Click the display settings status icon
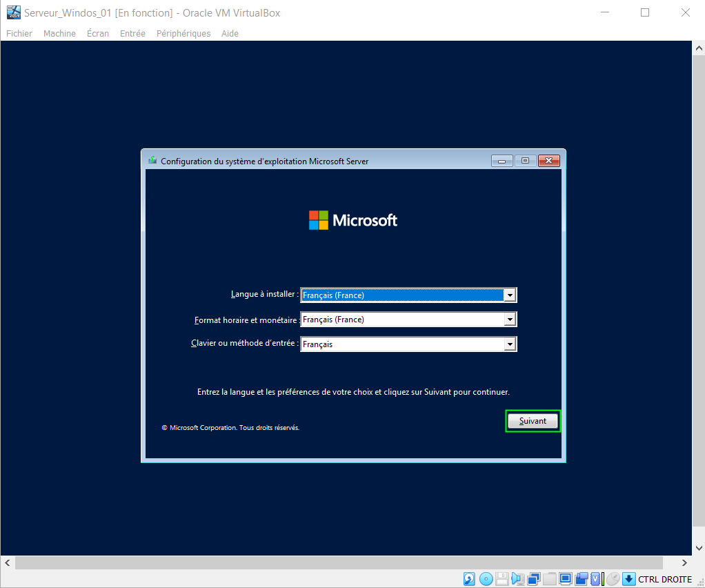 pos(566,579)
